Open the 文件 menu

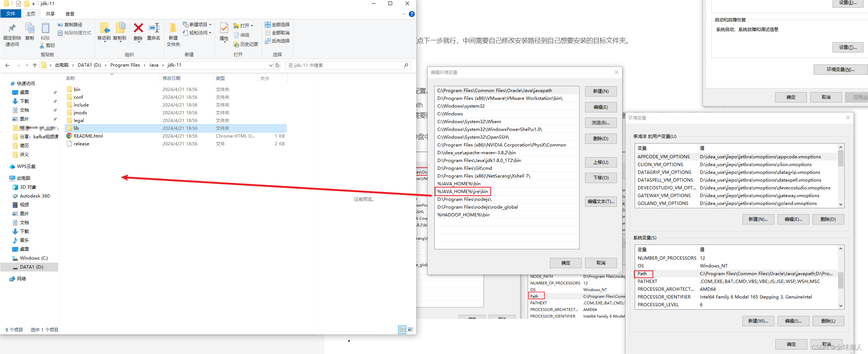tap(11, 13)
